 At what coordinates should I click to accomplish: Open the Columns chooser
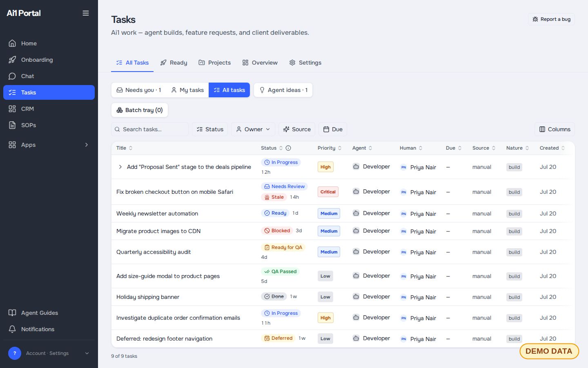555,129
